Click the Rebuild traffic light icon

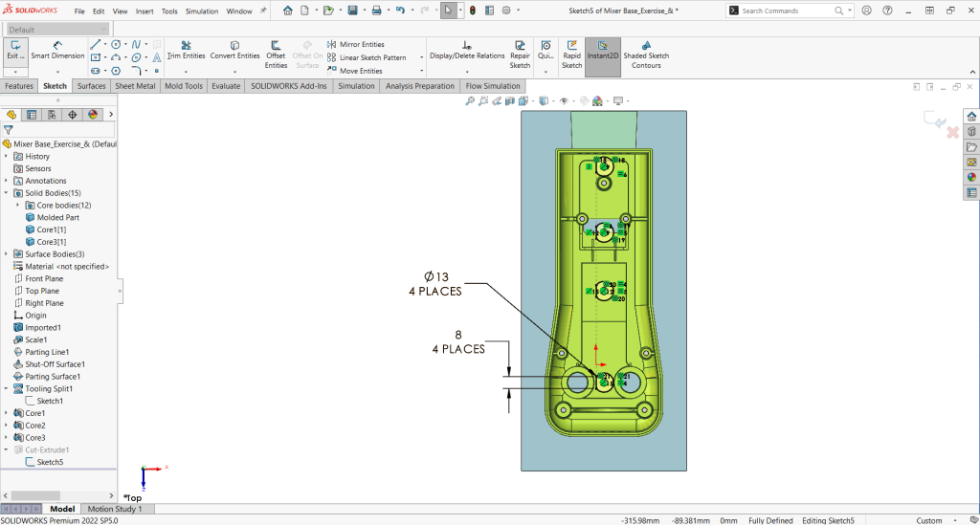(x=472, y=11)
